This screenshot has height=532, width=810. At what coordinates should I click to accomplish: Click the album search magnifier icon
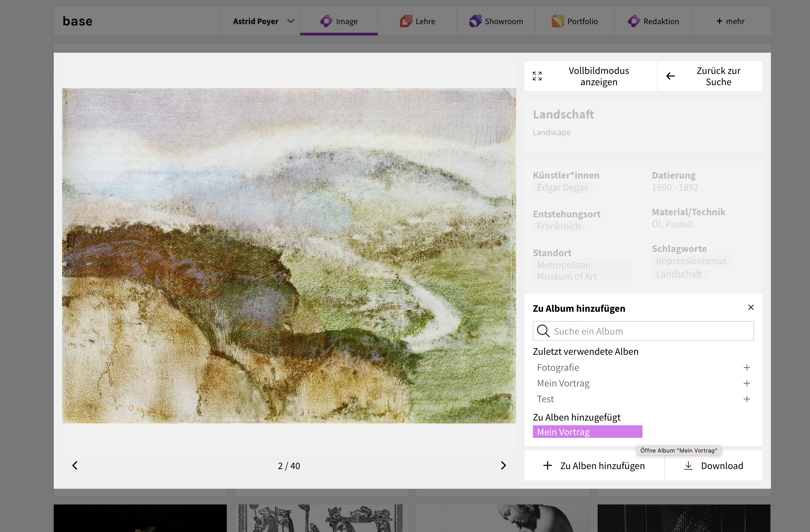[543, 331]
